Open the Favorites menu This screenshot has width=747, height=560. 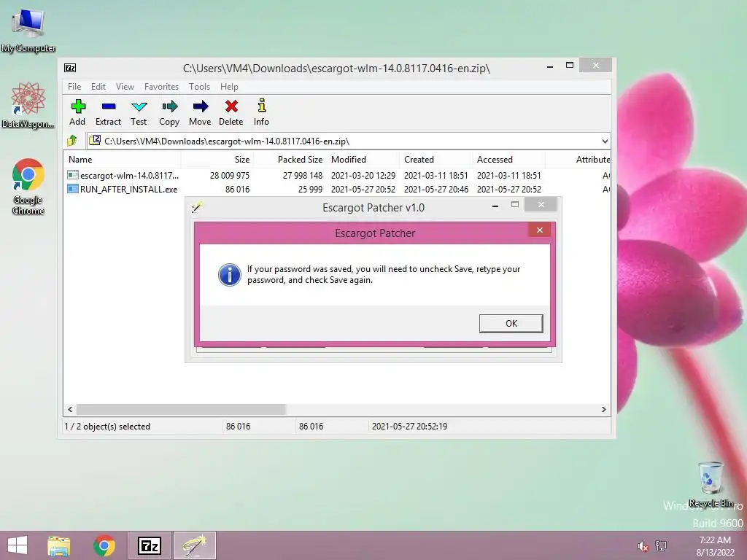(x=161, y=87)
